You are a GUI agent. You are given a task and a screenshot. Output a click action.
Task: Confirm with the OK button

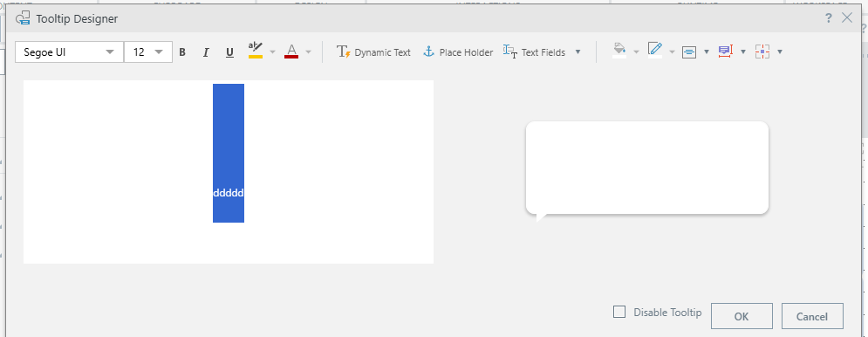[x=742, y=317]
